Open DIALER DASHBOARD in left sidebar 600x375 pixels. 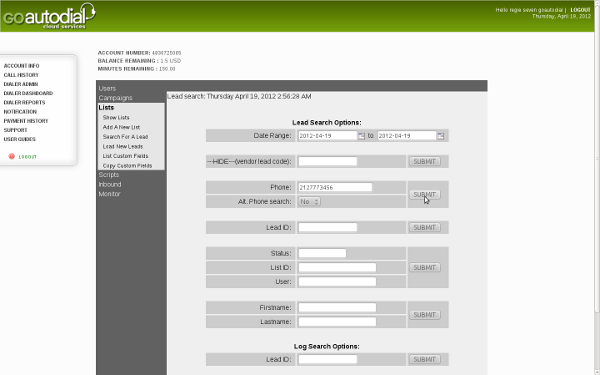(x=28, y=93)
